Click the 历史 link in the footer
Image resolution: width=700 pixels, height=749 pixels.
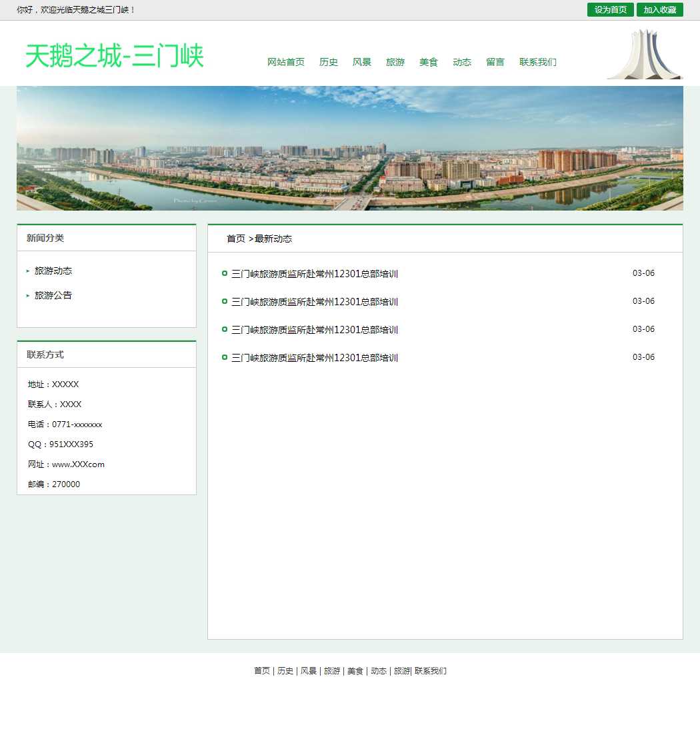285,671
